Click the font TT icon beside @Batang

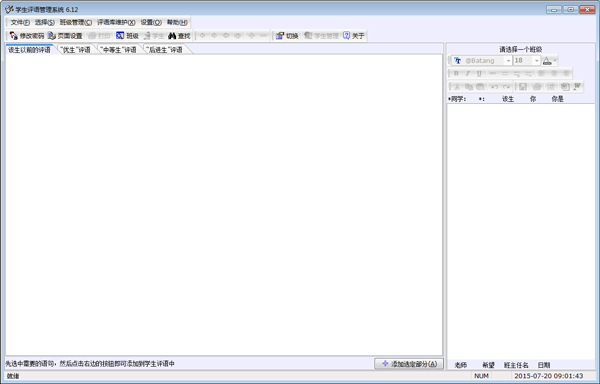tap(457, 60)
